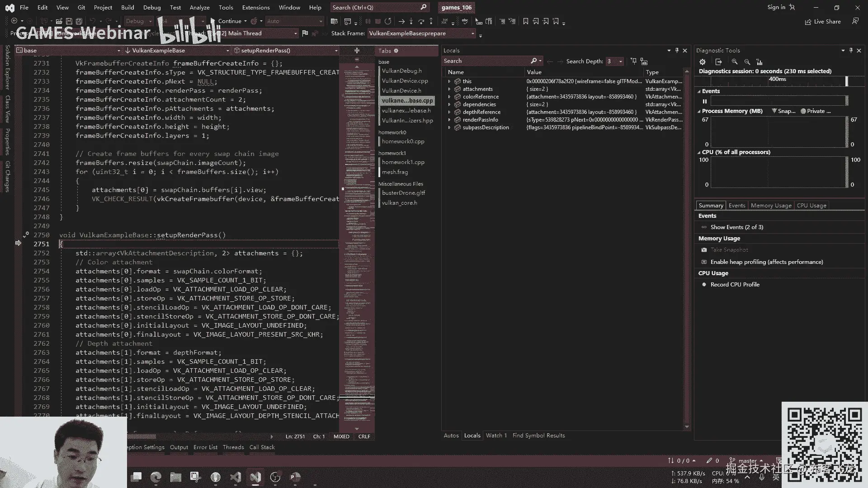Click Reset Zoom chart icon in Diagnostic Tools
The height and width of the screenshot is (488, 868).
tap(759, 62)
